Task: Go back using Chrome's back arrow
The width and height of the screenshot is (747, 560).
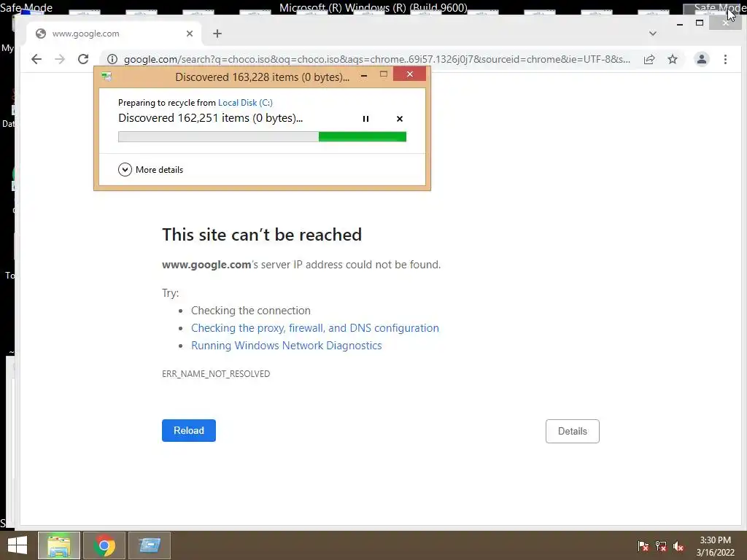Action: pyautogui.click(x=36, y=59)
